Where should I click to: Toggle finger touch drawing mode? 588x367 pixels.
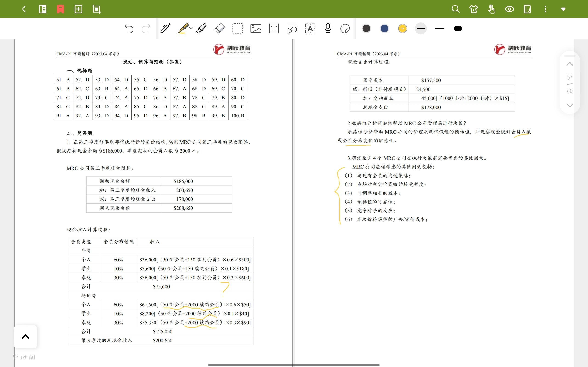coord(491,9)
